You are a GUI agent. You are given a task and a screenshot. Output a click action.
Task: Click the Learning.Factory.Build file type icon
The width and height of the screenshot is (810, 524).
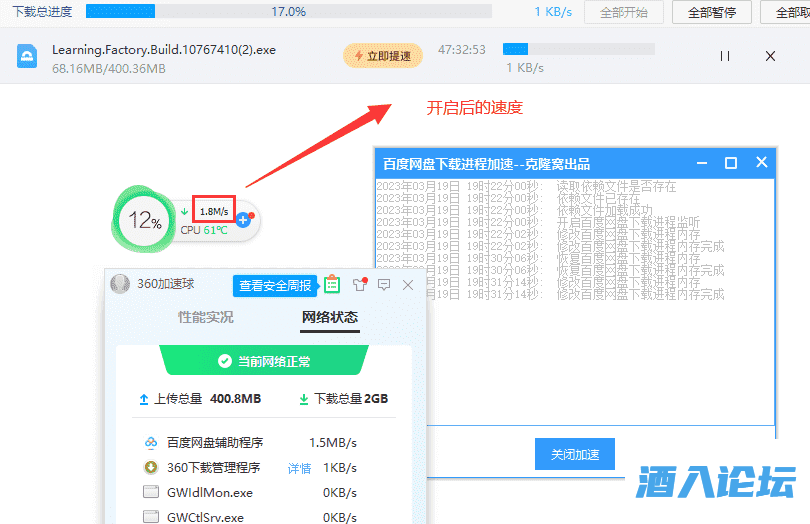[27, 56]
